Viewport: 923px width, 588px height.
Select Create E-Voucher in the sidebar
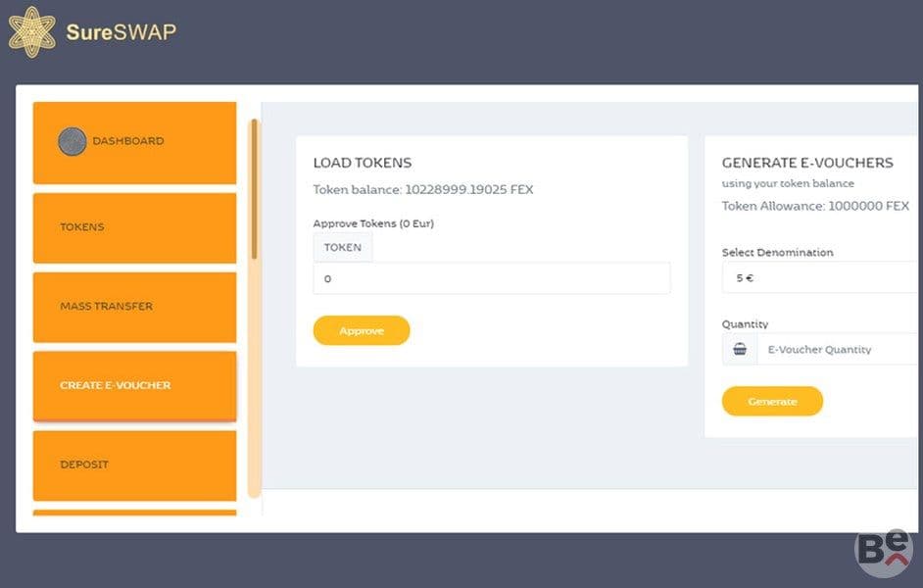135,386
